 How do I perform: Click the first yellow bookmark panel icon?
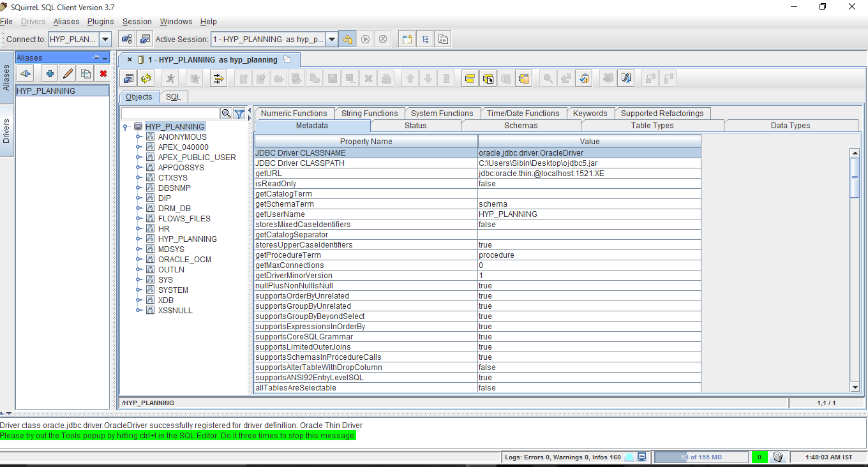click(470, 78)
